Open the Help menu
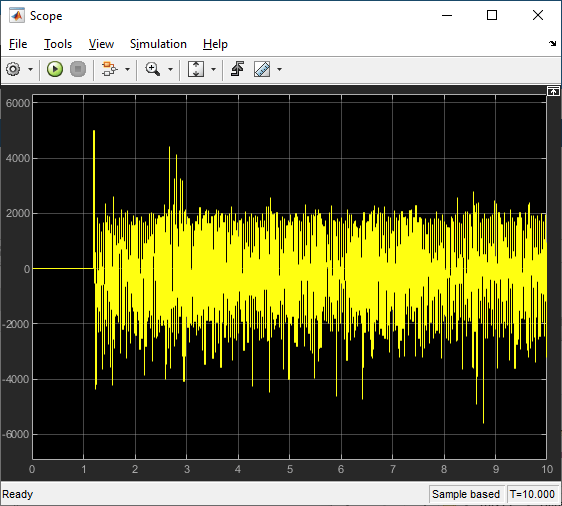Viewport: 562px width, 506px height. (215, 44)
